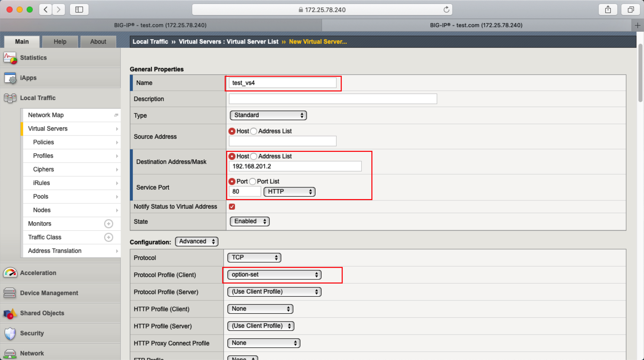Screen dimensions: 644x360
Task: Open Protocol Profile (Client) option-set dropdown
Action: pyautogui.click(x=274, y=275)
